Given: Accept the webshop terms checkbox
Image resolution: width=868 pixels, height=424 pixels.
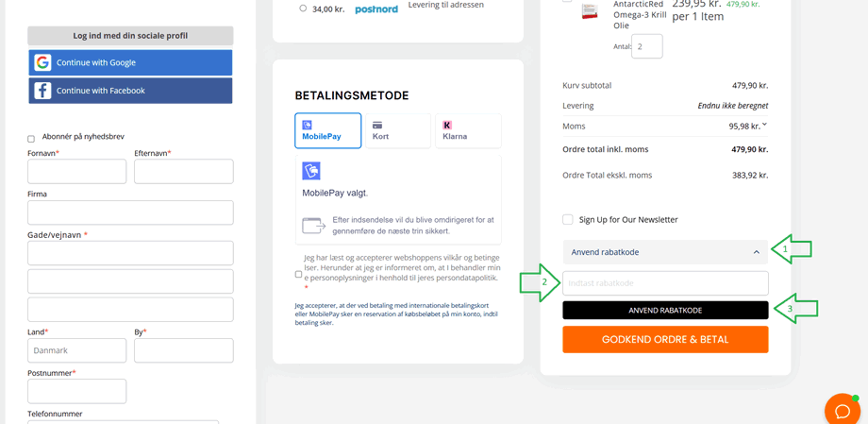Looking at the screenshot, I should coord(299,274).
